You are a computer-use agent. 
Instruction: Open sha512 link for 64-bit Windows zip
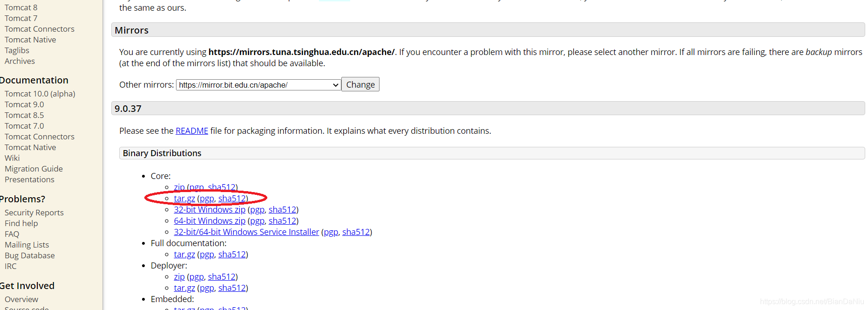click(x=282, y=221)
